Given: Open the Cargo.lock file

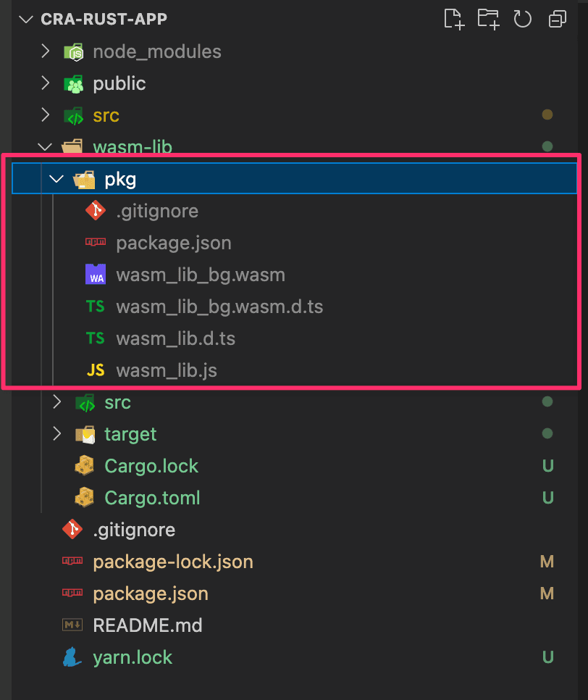Looking at the screenshot, I should point(151,466).
